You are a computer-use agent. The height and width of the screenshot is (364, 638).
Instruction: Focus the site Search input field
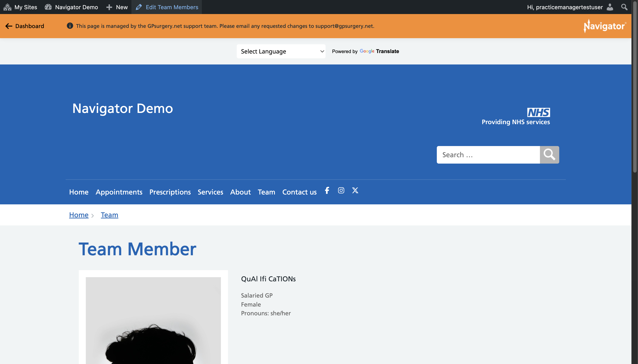click(x=488, y=155)
